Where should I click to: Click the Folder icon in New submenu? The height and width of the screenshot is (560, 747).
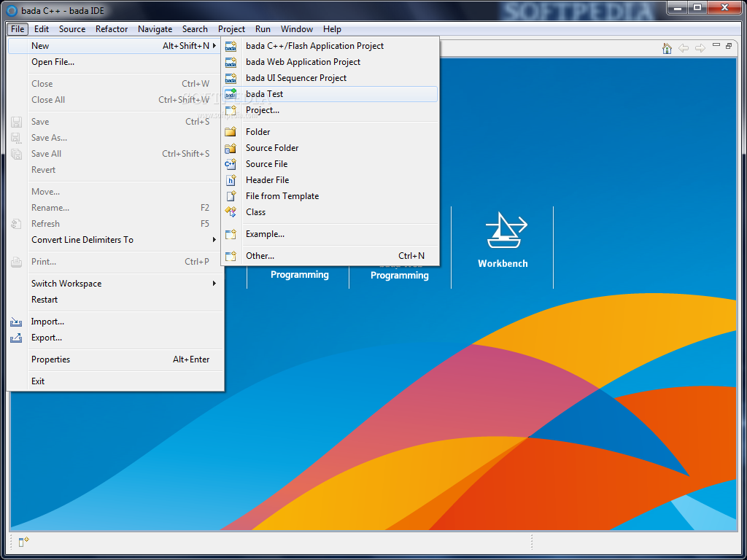231,132
